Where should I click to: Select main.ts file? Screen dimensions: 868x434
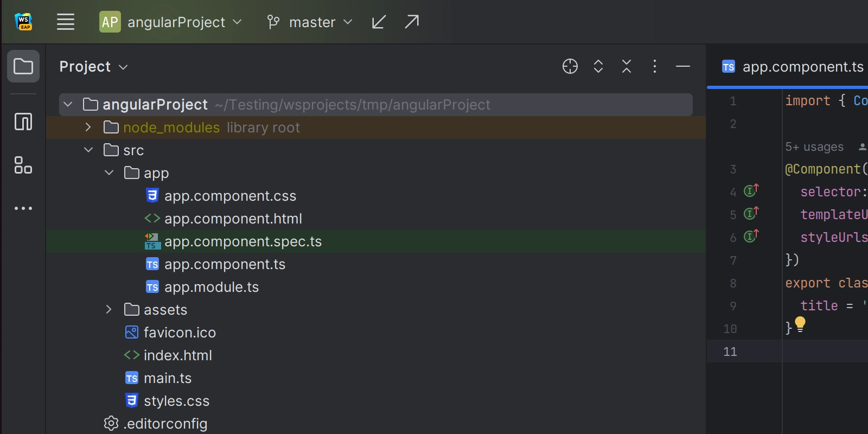click(x=376, y=378)
